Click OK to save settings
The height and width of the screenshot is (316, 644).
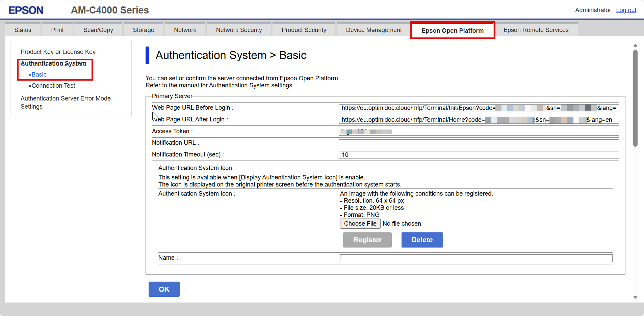pos(164,289)
